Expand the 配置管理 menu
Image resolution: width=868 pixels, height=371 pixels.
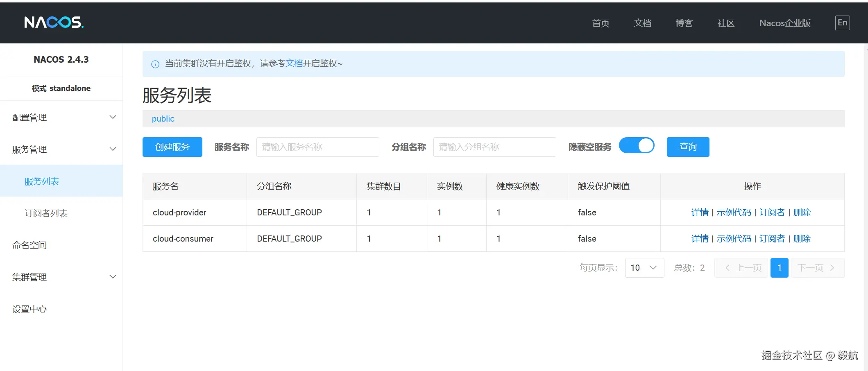[x=61, y=118]
